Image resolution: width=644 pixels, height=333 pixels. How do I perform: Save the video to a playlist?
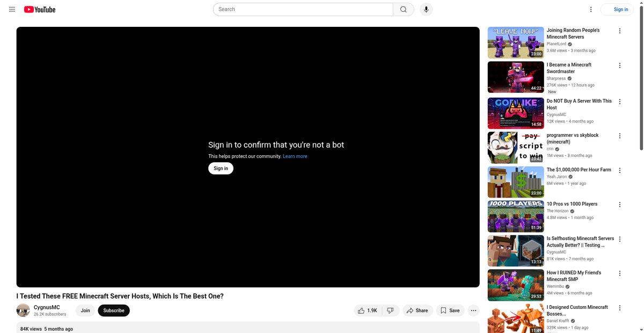point(450,310)
